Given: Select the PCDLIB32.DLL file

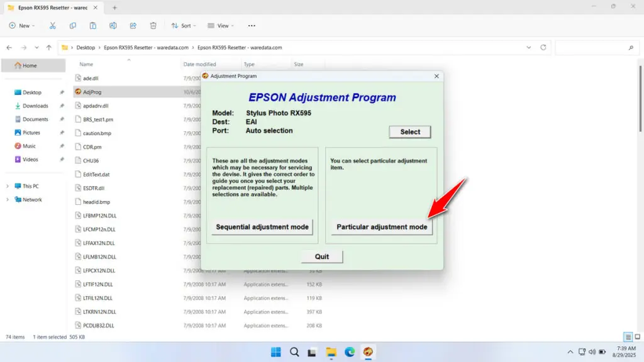Looking at the screenshot, I should coord(98,326).
